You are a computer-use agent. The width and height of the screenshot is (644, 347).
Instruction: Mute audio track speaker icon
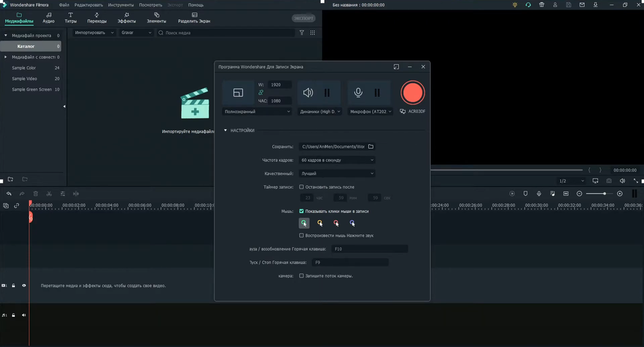pos(24,315)
